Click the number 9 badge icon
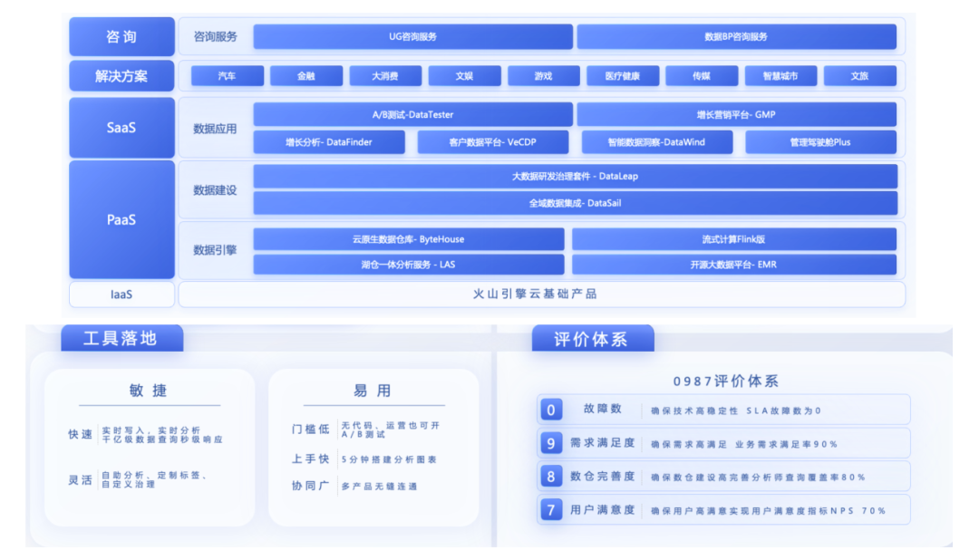Screen dimensions: 979x560 pyautogui.click(x=551, y=443)
